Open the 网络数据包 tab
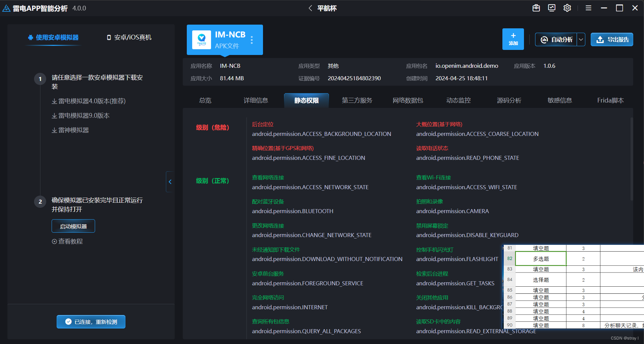This screenshot has height=344, width=644. [408, 101]
